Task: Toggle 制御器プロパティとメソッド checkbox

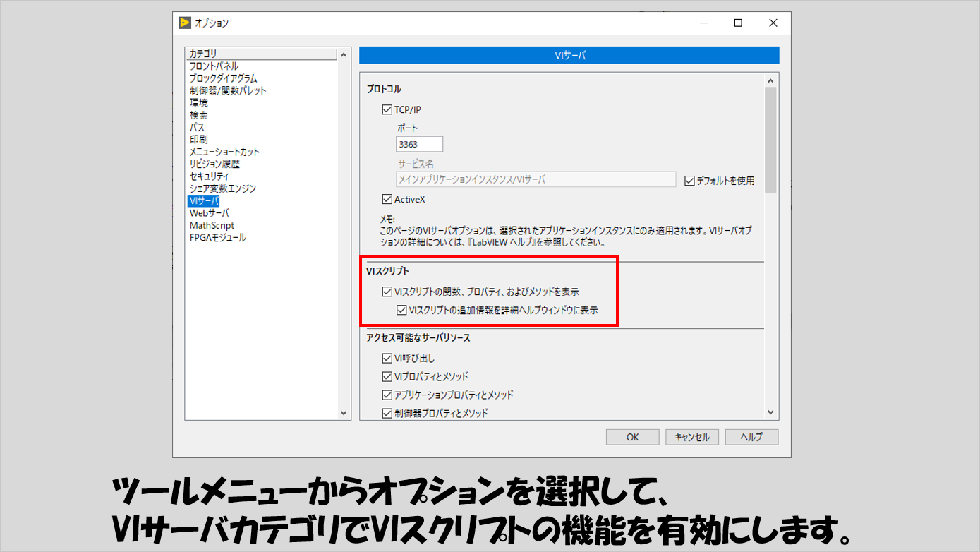Action: coord(387,414)
